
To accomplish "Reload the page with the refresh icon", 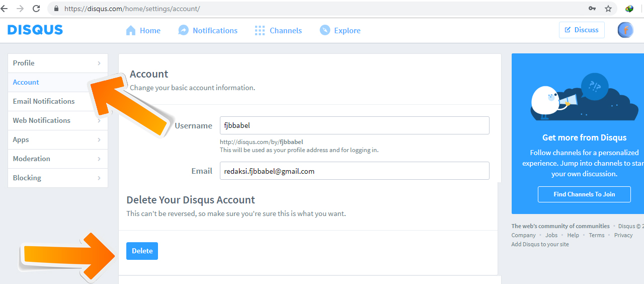I will click(36, 9).
